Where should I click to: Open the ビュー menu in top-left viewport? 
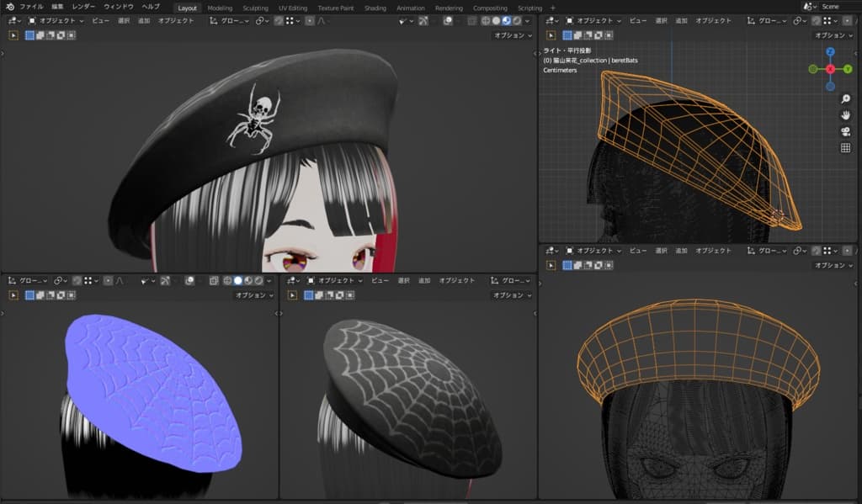[x=99, y=21]
